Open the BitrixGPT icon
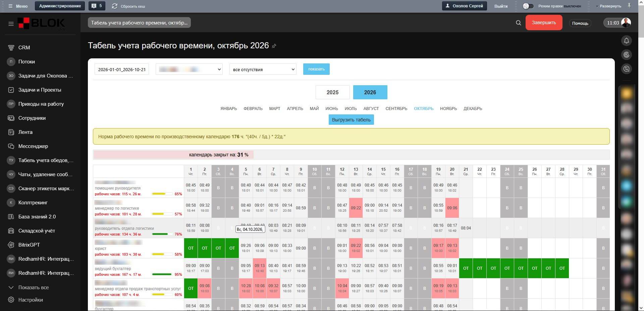The width and height of the screenshot is (644, 311). tap(11, 245)
